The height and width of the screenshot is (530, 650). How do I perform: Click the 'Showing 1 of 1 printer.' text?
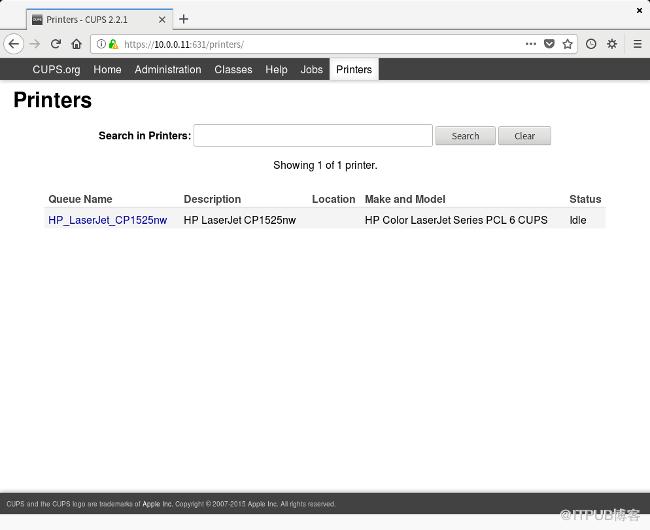(325, 165)
